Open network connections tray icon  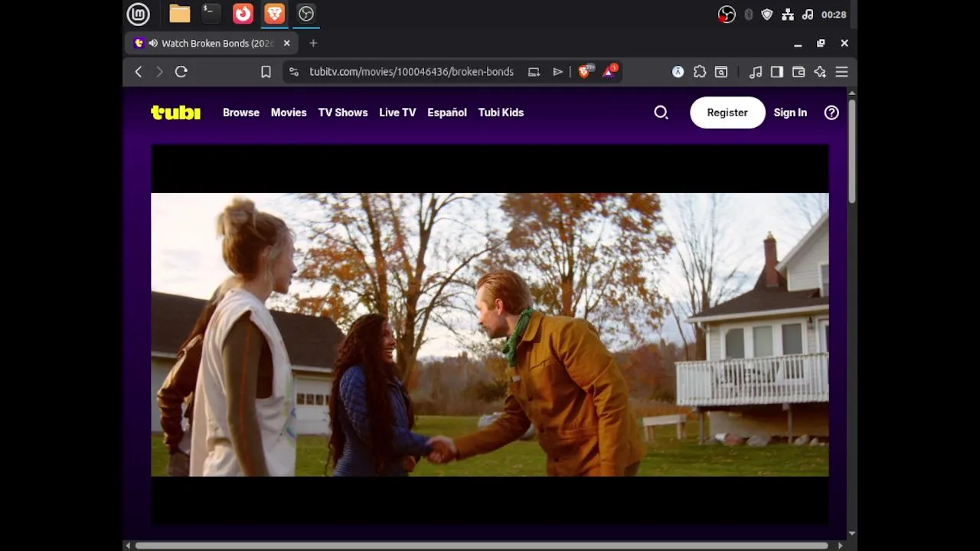787,15
